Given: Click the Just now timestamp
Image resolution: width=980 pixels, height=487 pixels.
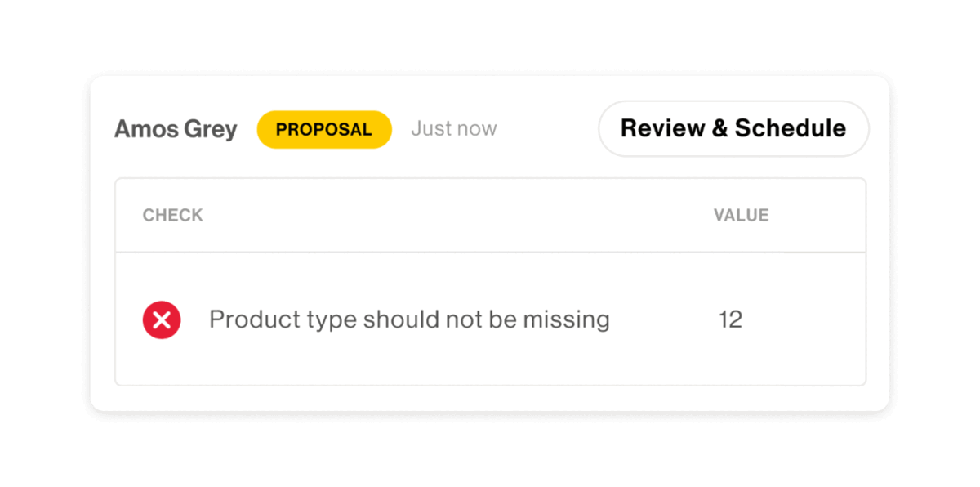Looking at the screenshot, I should pyautogui.click(x=453, y=129).
